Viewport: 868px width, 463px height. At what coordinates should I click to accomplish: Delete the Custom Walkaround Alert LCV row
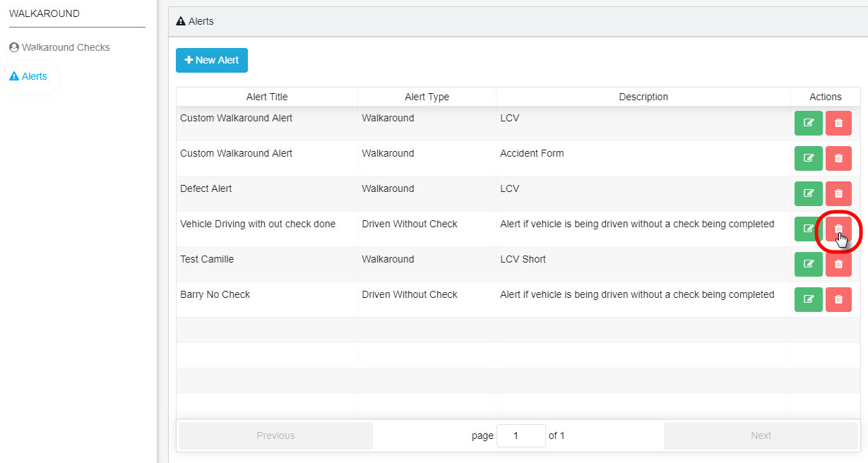tap(838, 123)
